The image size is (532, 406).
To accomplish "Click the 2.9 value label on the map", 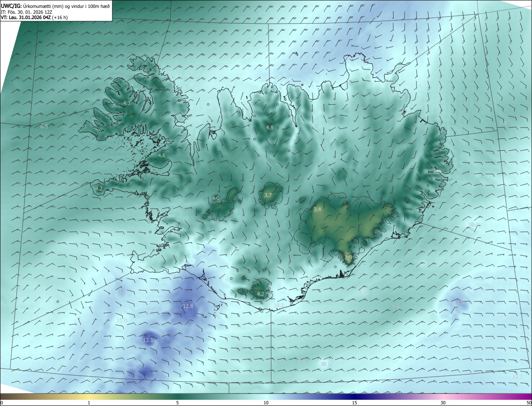I will (348, 258).
